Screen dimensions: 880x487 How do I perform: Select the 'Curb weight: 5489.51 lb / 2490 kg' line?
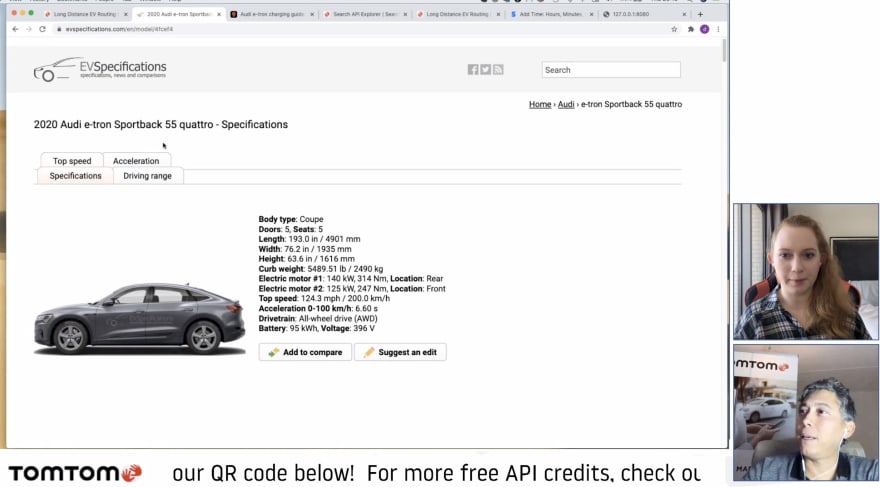(321, 269)
